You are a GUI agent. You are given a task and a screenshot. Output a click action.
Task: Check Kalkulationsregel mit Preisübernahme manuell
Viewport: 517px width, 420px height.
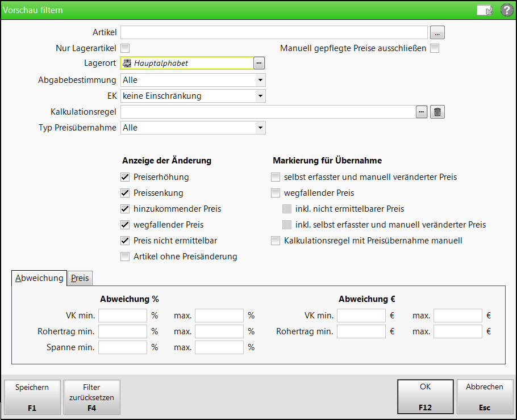[276, 241]
